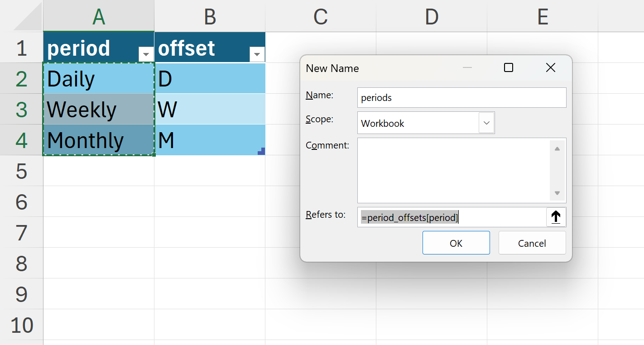Select row 5 header
The image size is (644, 345).
click(x=21, y=171)
